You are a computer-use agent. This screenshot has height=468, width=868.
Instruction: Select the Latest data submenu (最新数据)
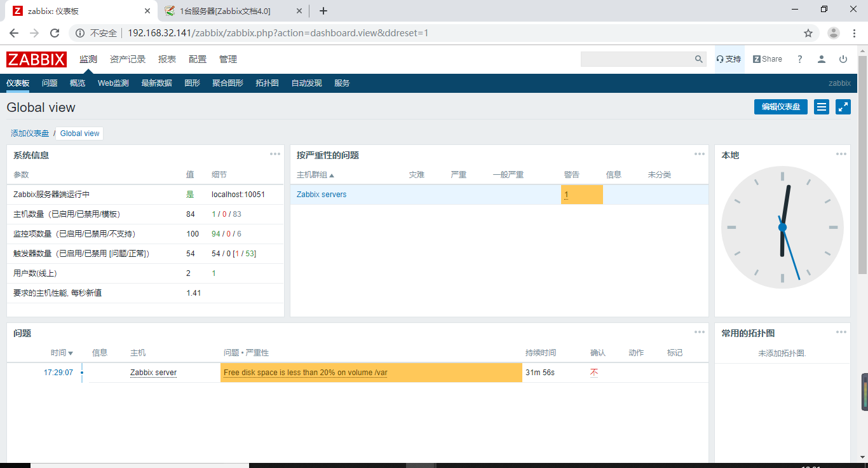(x=156, y=83)
